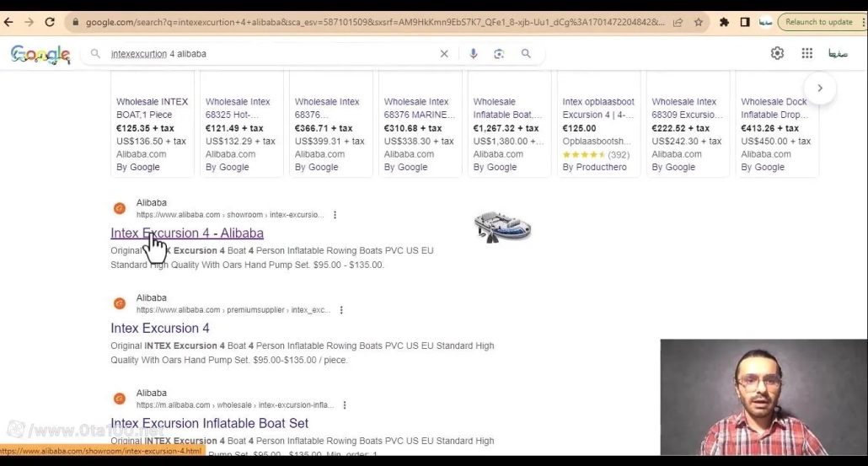Click the browser back arrow
The image size is (868, 466).
[x=8, y=22]
